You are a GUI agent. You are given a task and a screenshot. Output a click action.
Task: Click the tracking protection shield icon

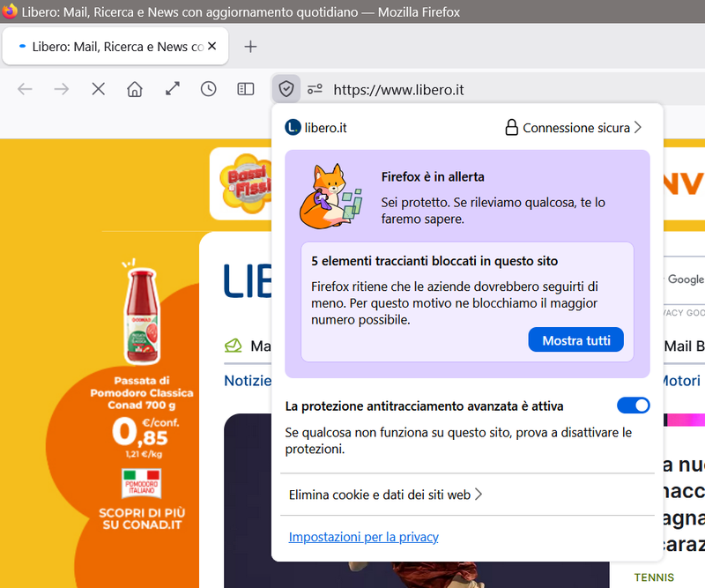tap(286, 89)
